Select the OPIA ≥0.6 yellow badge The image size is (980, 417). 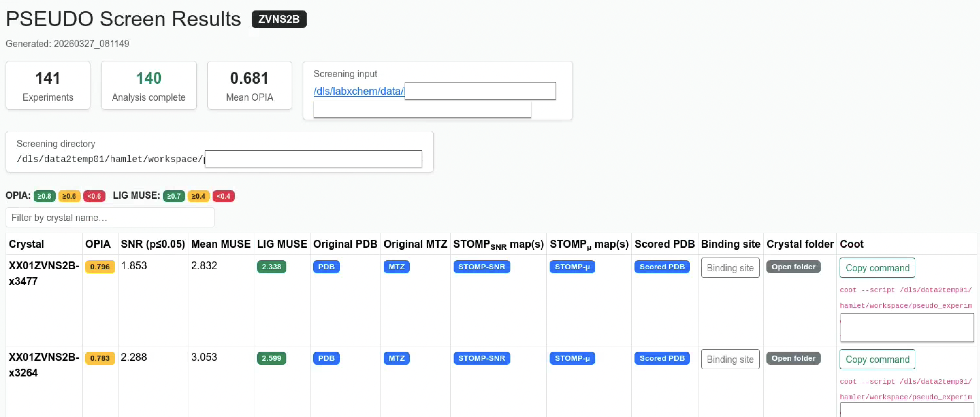69,196
